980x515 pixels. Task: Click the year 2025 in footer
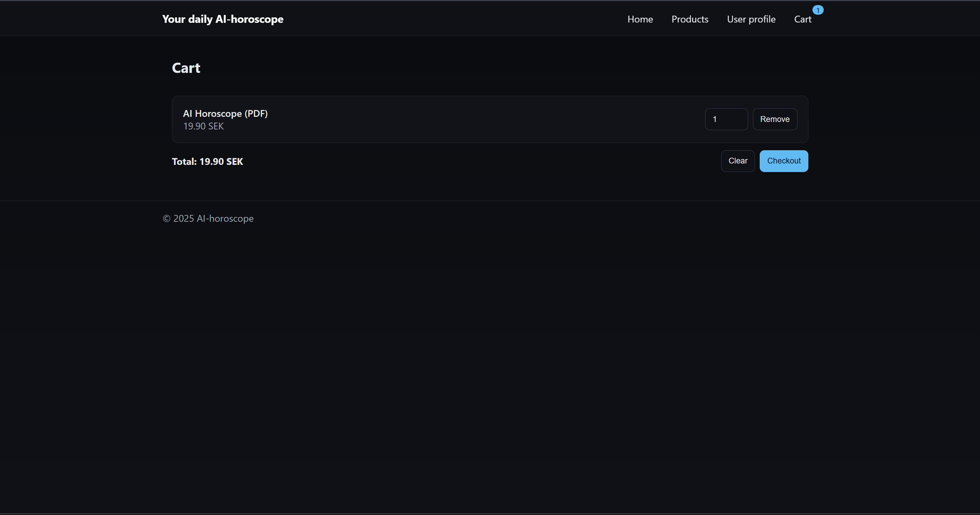184,218
